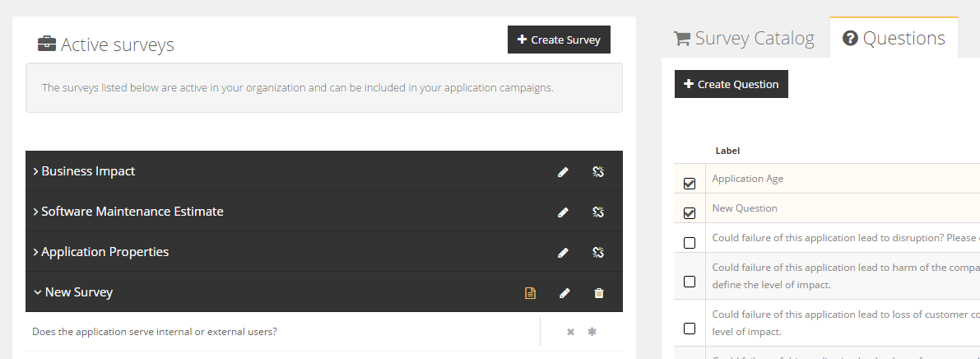Select the Questions tab

coord(894,39)
